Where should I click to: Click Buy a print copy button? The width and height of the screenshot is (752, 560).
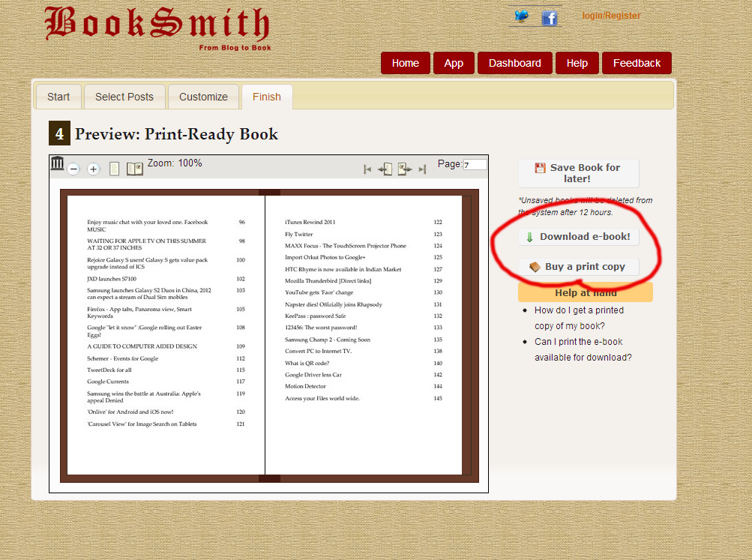point(578,267)
